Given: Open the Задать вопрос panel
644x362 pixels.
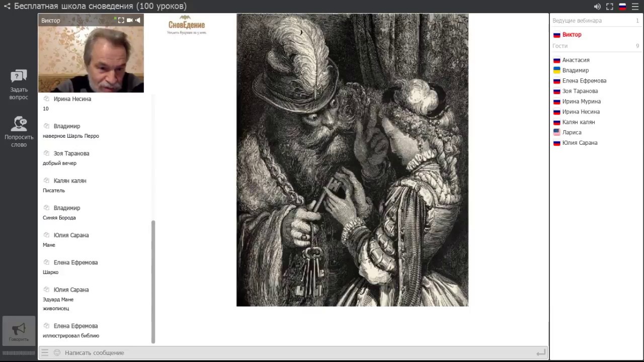Looking at the screenshot, I should tap(19, 84).
